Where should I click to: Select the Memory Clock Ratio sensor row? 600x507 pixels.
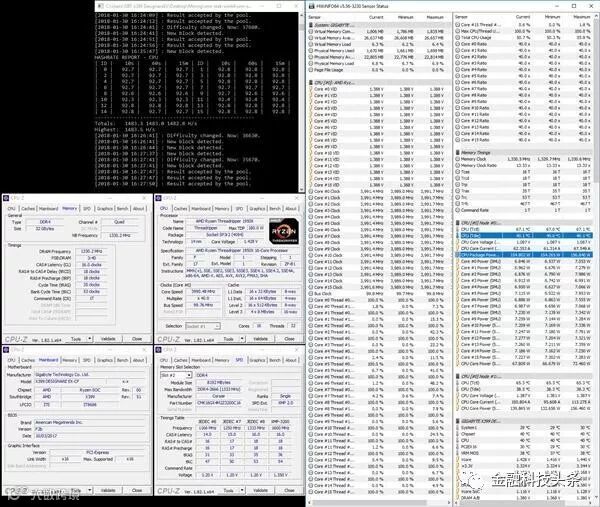[523, 165]
